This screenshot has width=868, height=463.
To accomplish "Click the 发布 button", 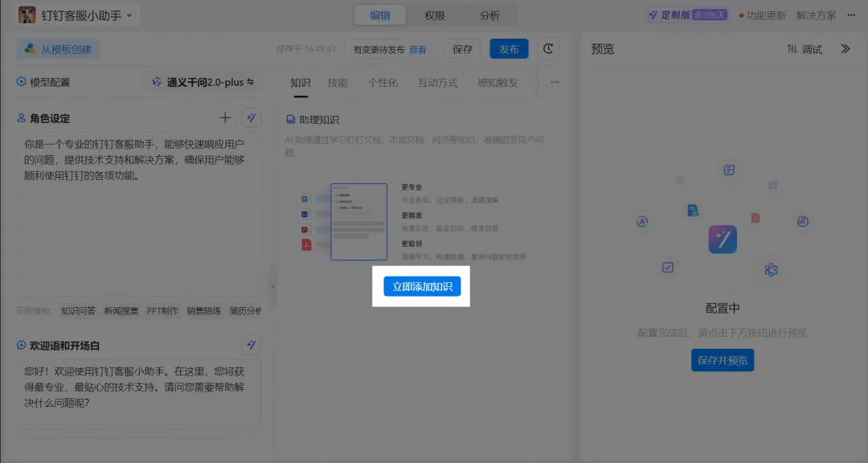I will 509,49.
